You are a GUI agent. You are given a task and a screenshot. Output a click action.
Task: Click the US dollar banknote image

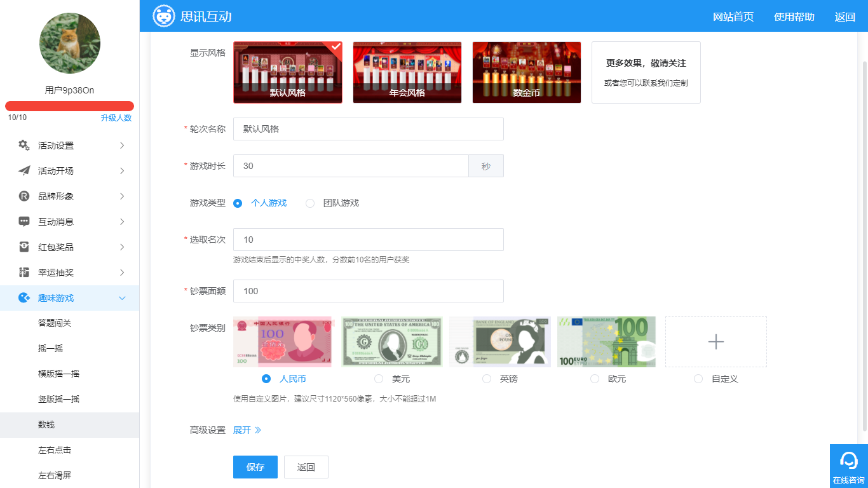(392, 342)
